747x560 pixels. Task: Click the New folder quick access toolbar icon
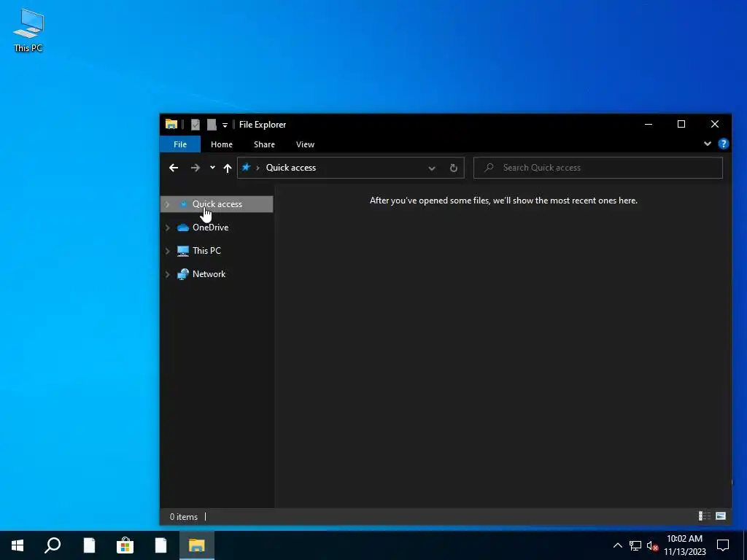212,125
